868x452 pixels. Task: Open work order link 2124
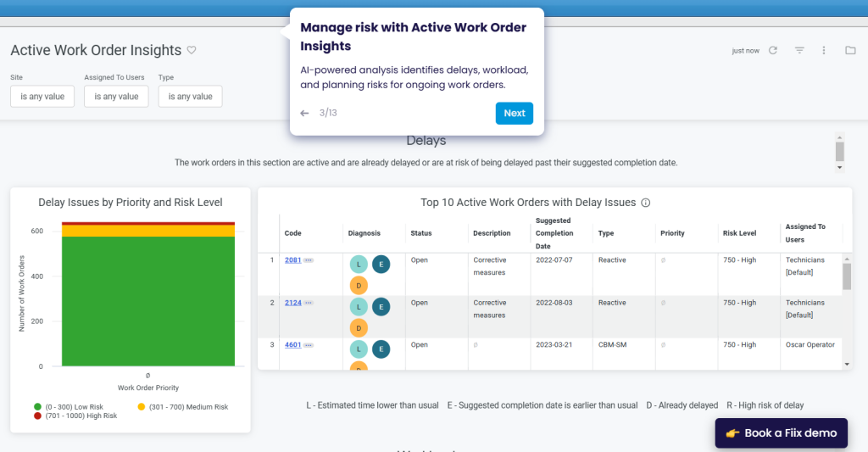click(x=292, y=303)
